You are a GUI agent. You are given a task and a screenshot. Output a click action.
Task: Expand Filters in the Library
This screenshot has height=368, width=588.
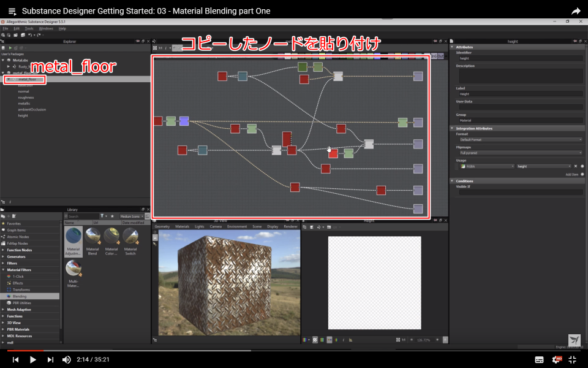coord(3,263)
